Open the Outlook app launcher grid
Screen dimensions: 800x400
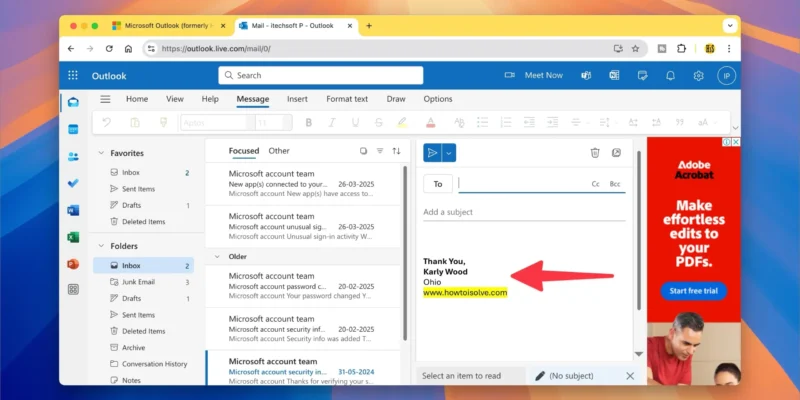[73, 76]
